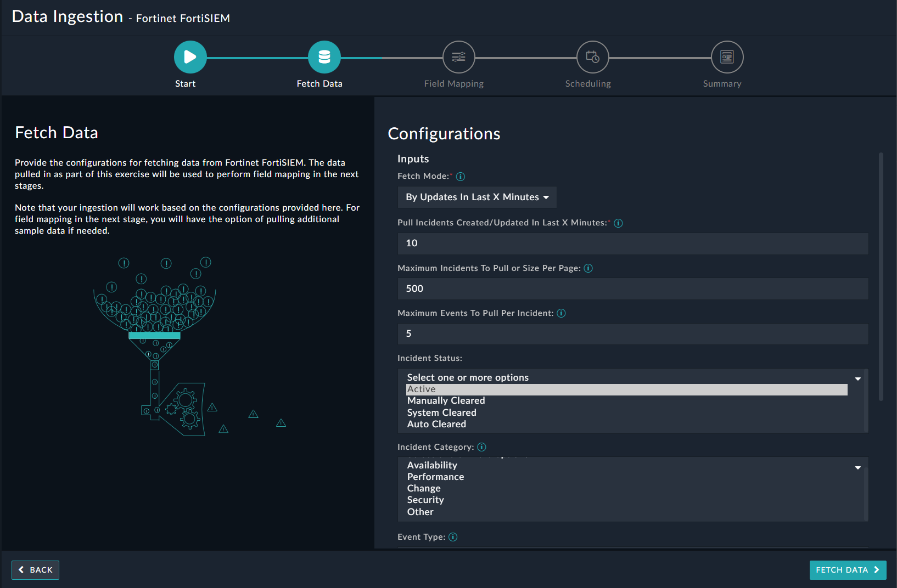Focus the Maximum Incidents To Pull field
Image resolution: width=897 pixels, height=588 pixels.
[x=632, y=289]
